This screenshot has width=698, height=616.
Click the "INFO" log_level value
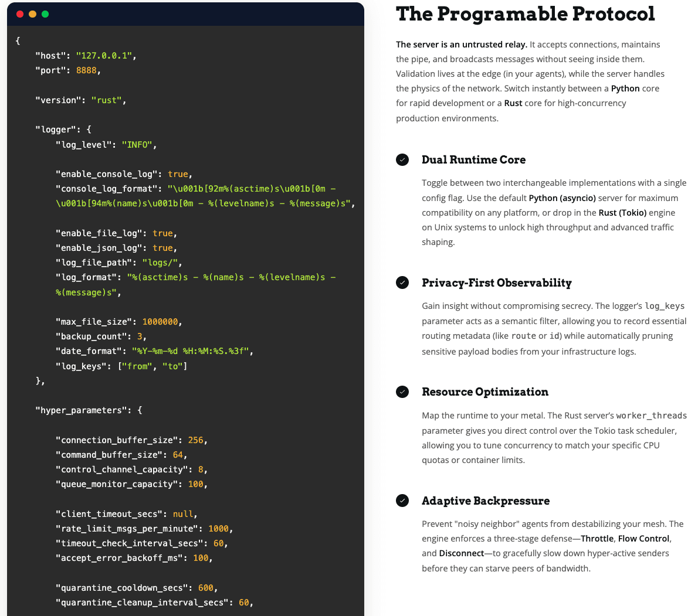tap(137, 145)
